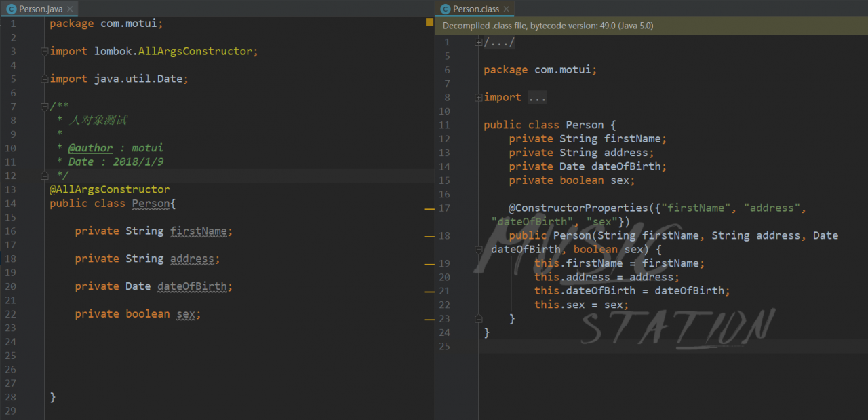Close the Person.java editor tab
868x420 pixels.
tap(68, 9)
